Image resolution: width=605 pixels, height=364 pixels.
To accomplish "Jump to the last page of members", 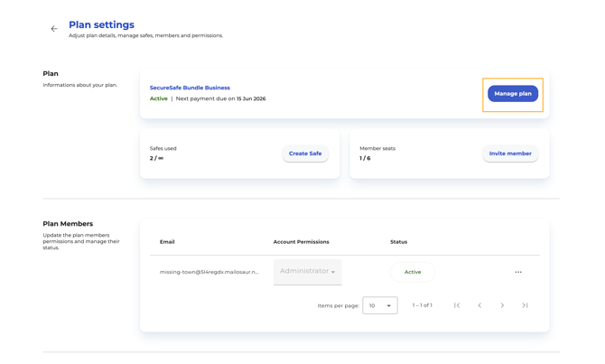I will tap(525, 305).
